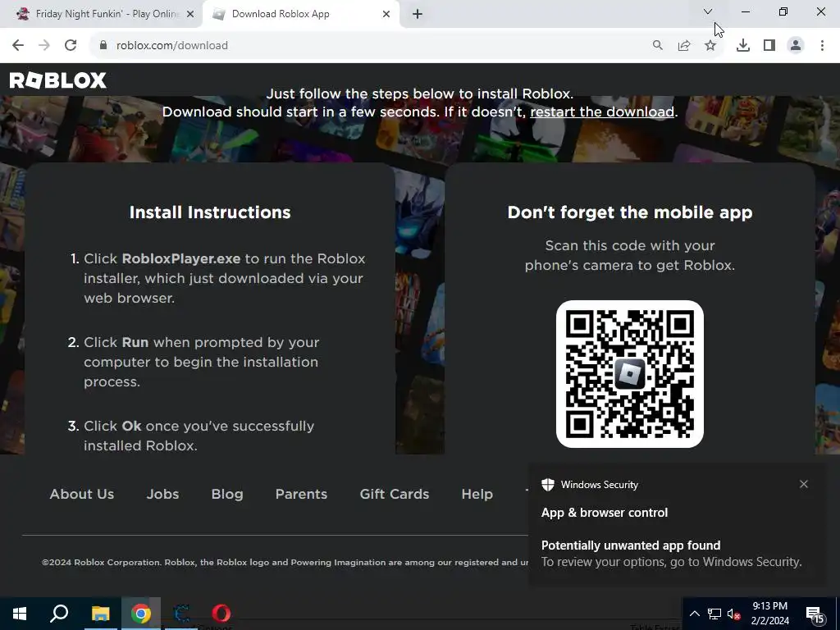Click the Windows Security shield icon
Image resolution: width=840 pixels, height=630 pixels.
(x=547, y=485)
